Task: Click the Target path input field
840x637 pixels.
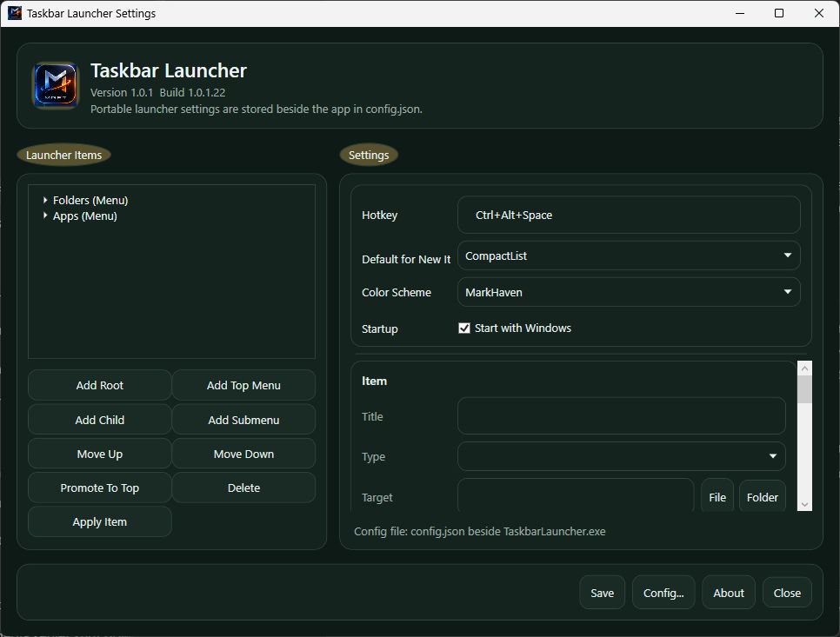Action: click(x=576, y=495)
